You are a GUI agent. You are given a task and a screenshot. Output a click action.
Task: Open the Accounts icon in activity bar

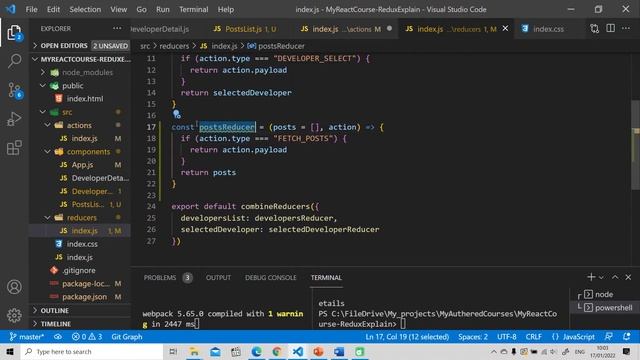(14, 287)
